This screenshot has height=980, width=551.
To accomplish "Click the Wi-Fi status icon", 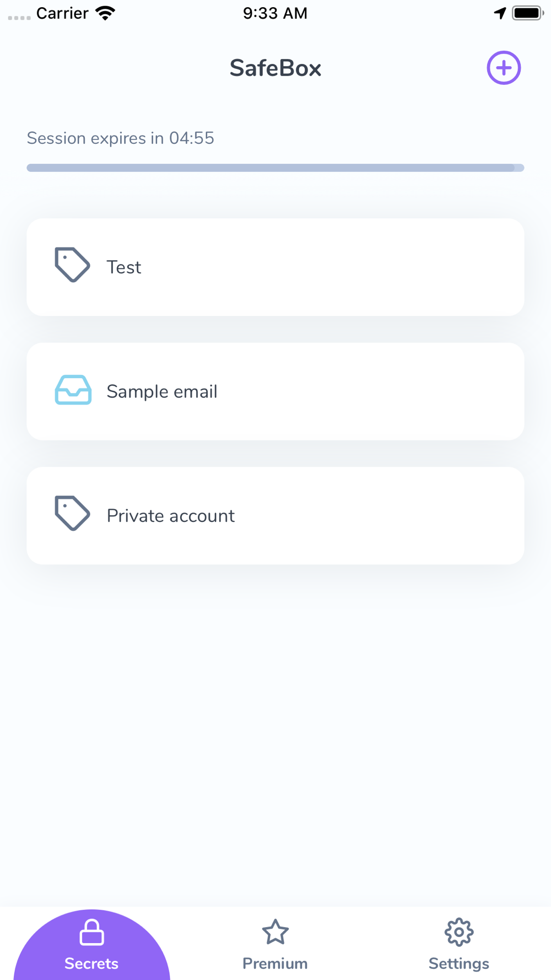I will (105, 13).
